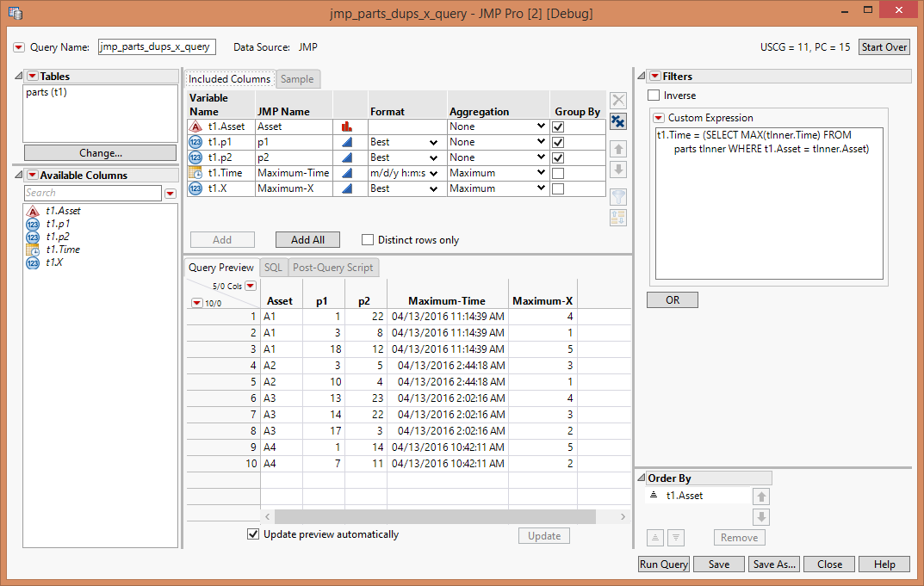This screenshot has height=586, width=924.
Task: Switch to the SQL tab
Action: [x=272, y=267]
